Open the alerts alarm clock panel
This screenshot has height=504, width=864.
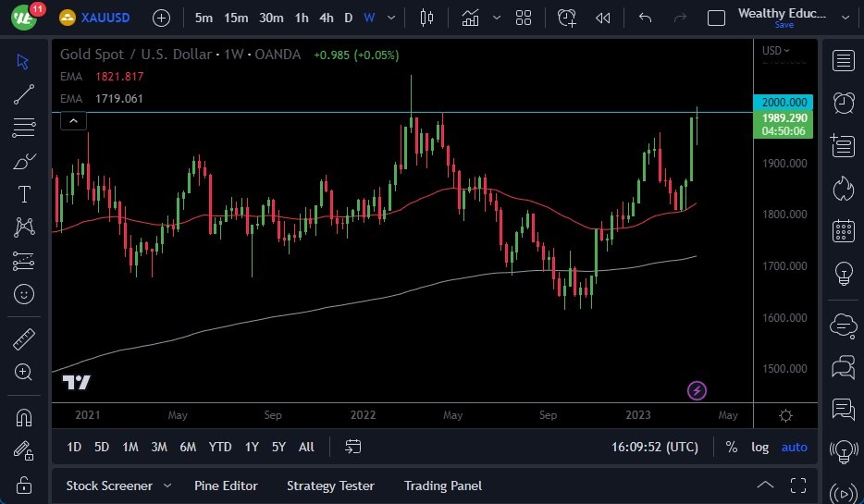(x=843, y=103)
